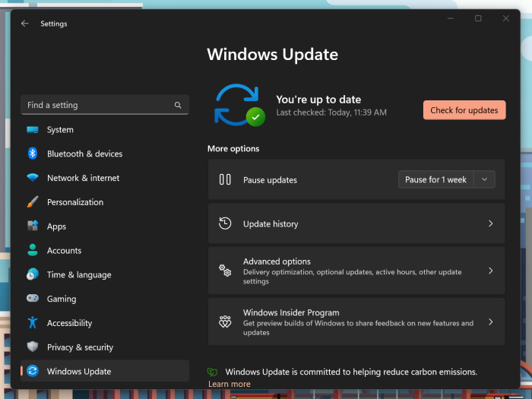
Task: Click the Personalization paintbrush icon
Action: tap(33, 202)
